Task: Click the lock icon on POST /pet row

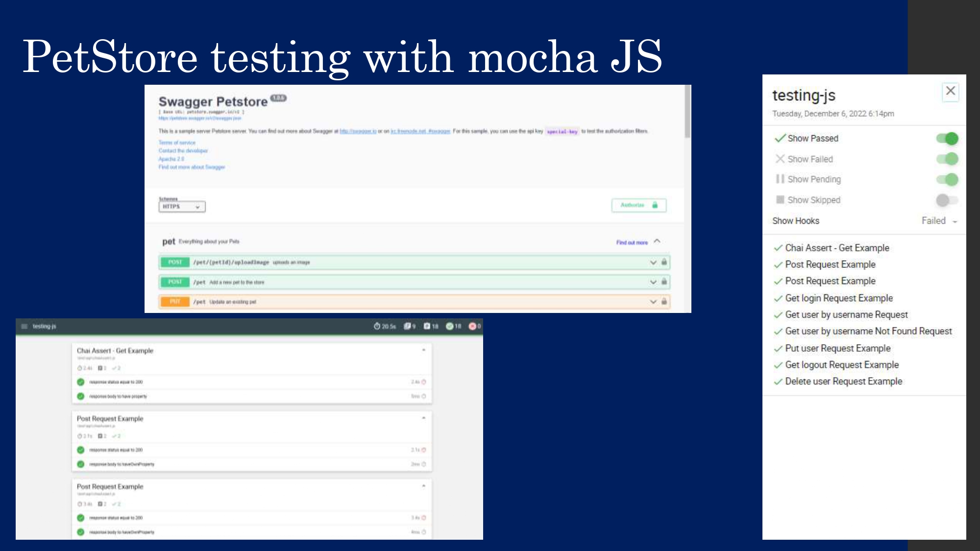Action: pyautogui.click(x=664, y=282)
